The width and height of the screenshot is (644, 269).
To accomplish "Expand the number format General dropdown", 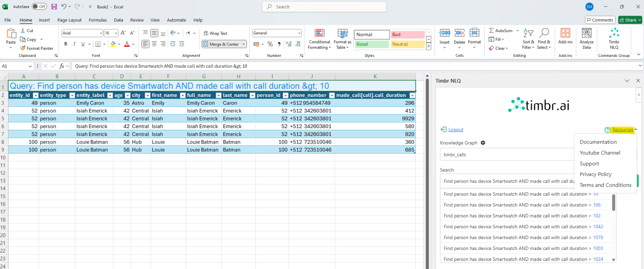I will click(x=299, y=33).
